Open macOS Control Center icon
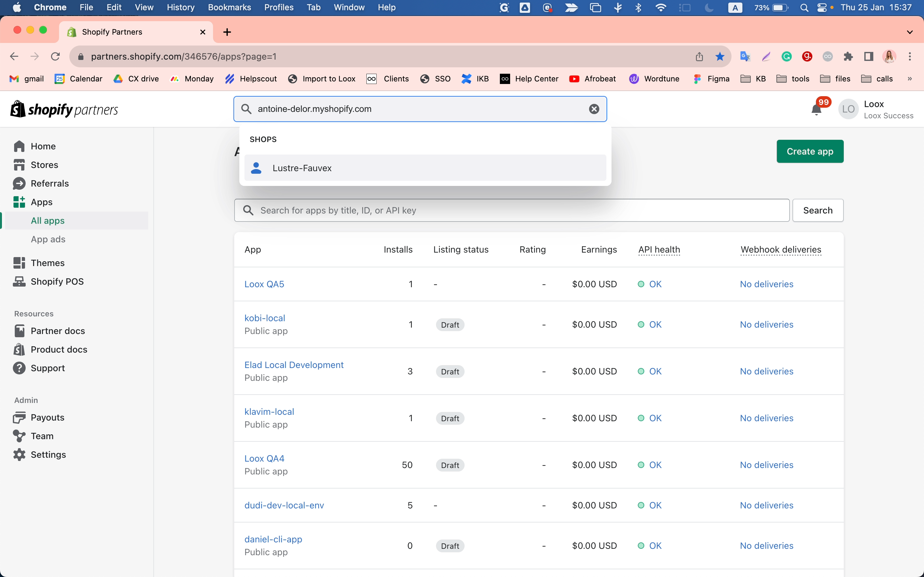Screen dimensions: 924x577 [x=822, y=8]
